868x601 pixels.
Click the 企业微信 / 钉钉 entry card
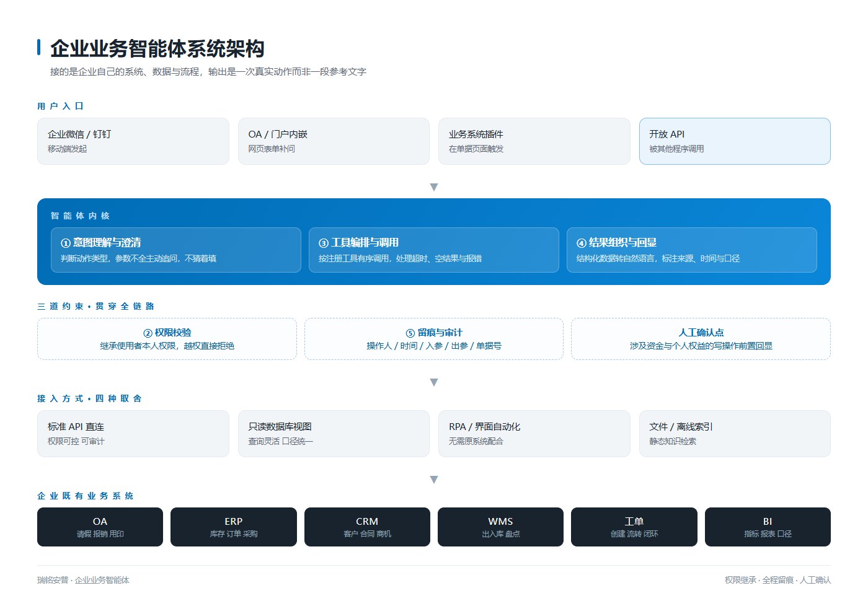tap(133, 141)
